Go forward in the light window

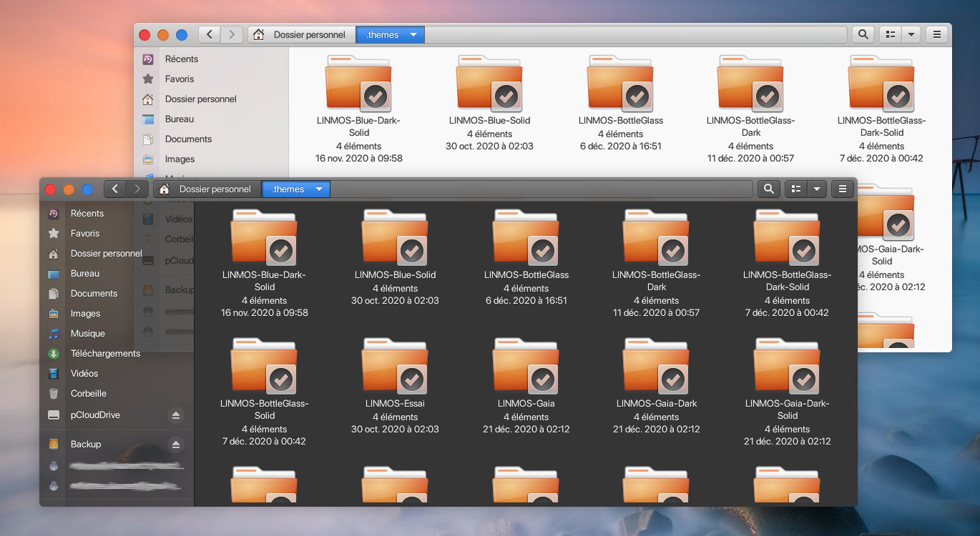(x=232, y=34)
